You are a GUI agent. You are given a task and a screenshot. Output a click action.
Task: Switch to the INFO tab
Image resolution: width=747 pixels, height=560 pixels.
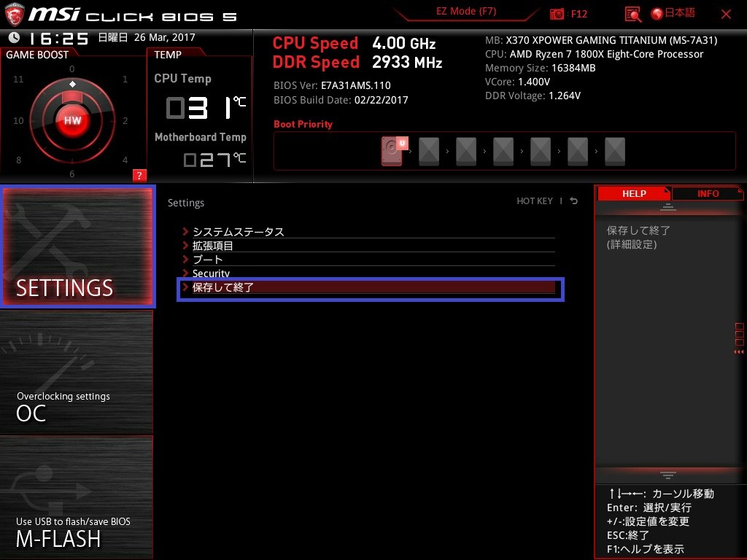[x=708, y=193]
